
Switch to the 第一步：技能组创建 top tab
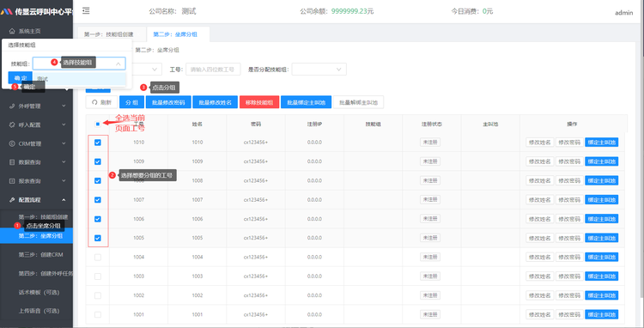click(109, 34)
